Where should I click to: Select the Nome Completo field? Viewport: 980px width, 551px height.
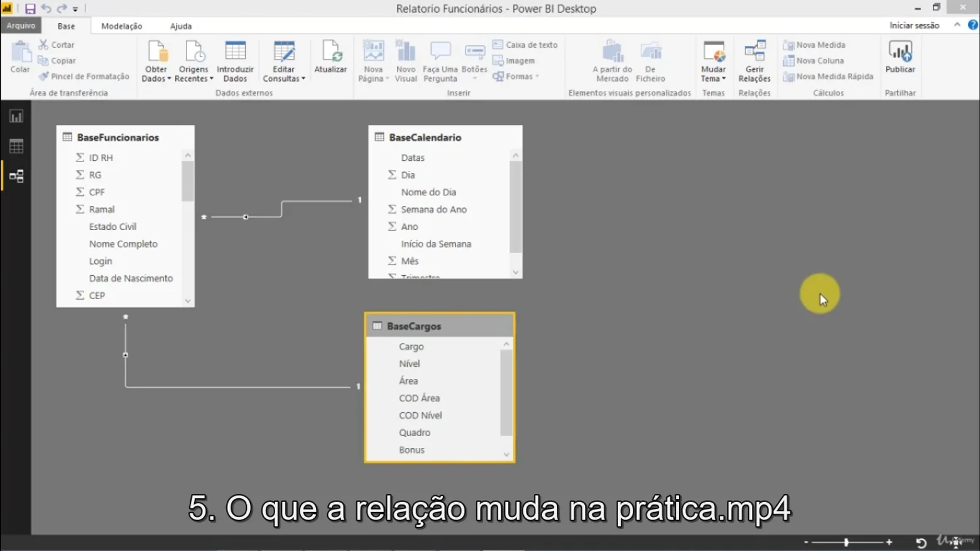(123, 244)
